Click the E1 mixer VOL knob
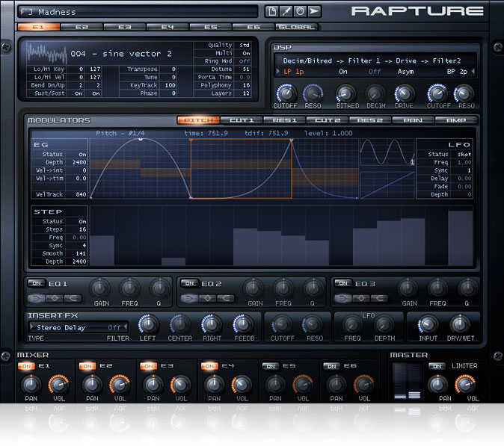Viewport: 504px width, 446px height. [58, 384]
